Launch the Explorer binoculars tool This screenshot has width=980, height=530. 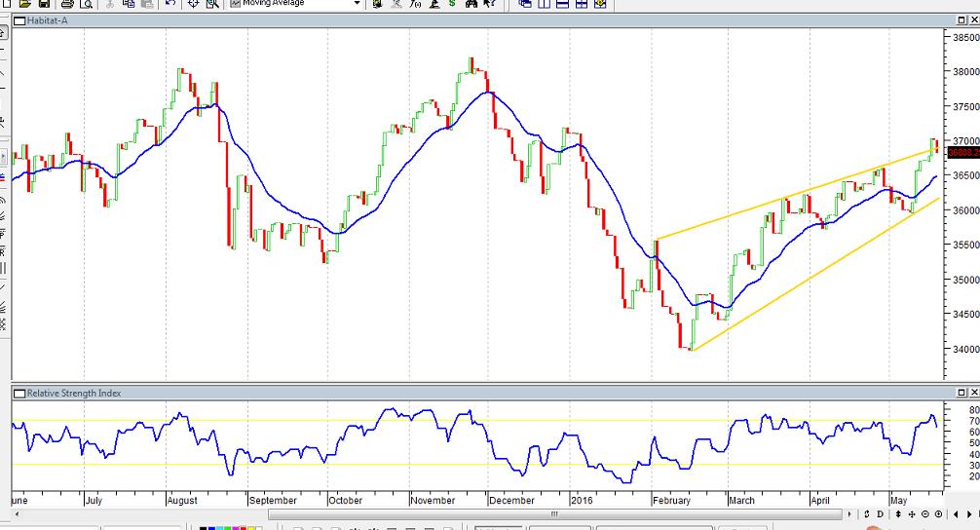[x=471, y=4]
